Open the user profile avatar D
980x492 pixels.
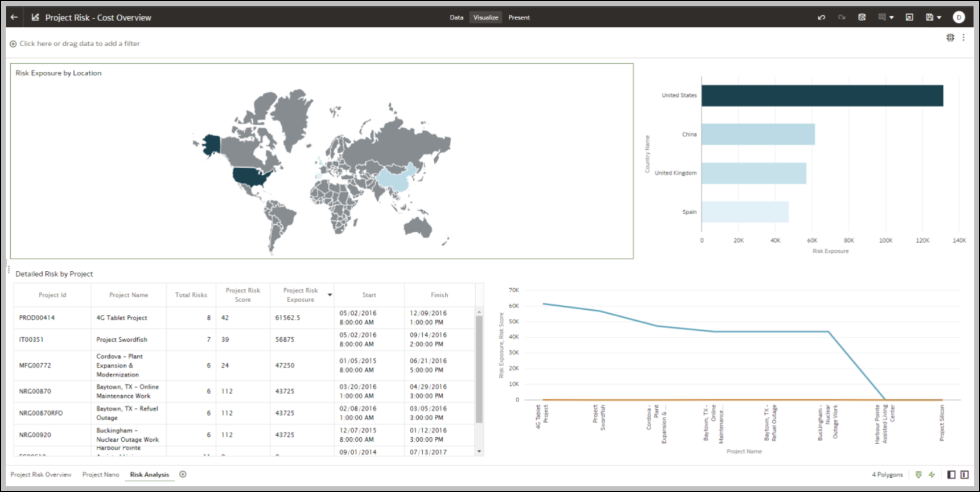[959, 17]
